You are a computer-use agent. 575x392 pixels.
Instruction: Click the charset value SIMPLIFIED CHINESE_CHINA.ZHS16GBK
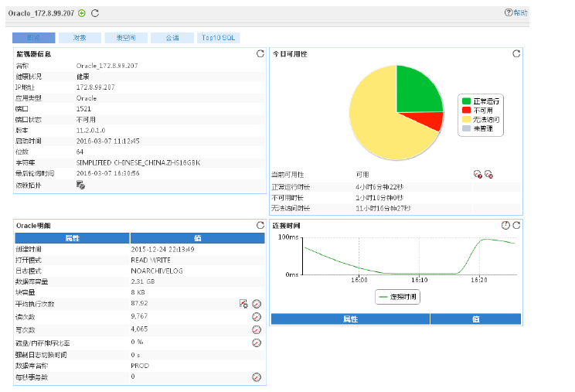pos(138,162)
